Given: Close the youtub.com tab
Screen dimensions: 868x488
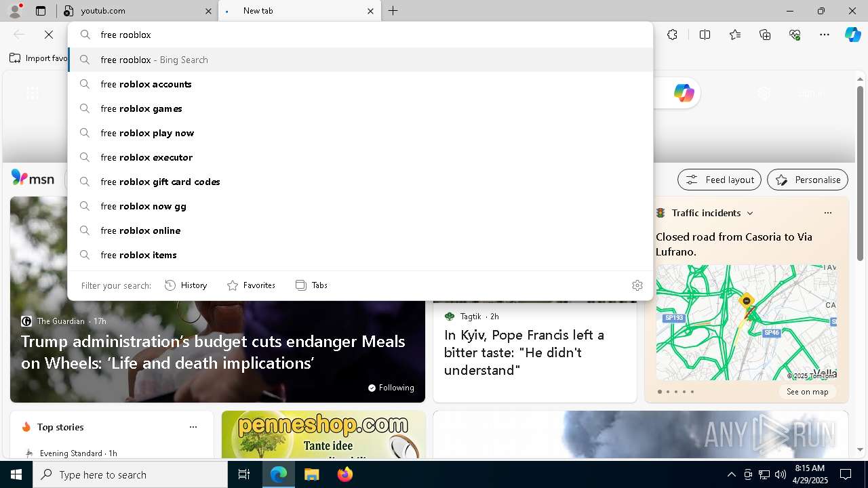Looking at the screenshot, I should point(208,11).
